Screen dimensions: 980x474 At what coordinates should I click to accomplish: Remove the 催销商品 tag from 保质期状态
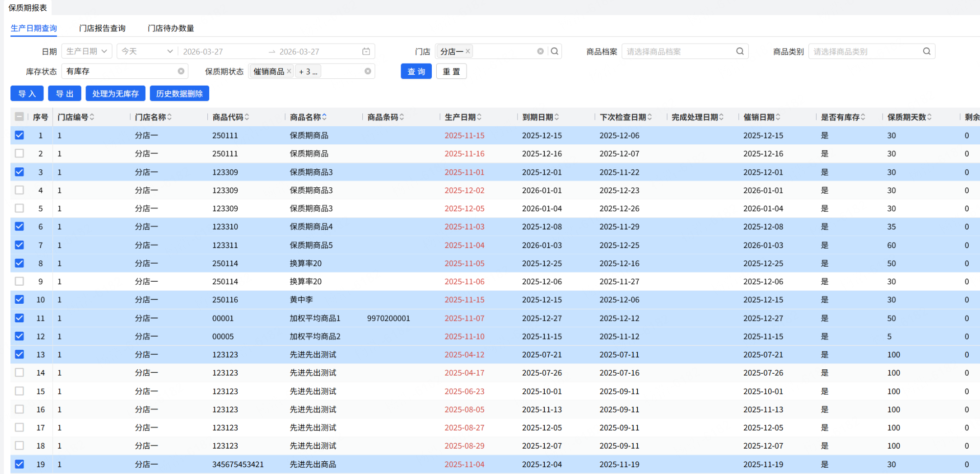point(289,71)
